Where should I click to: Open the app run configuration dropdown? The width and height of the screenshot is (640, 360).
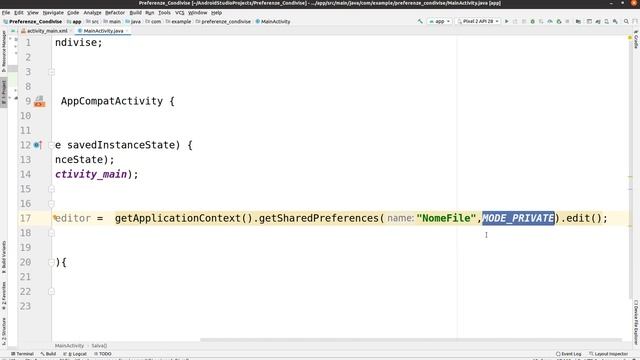[440, 21]
